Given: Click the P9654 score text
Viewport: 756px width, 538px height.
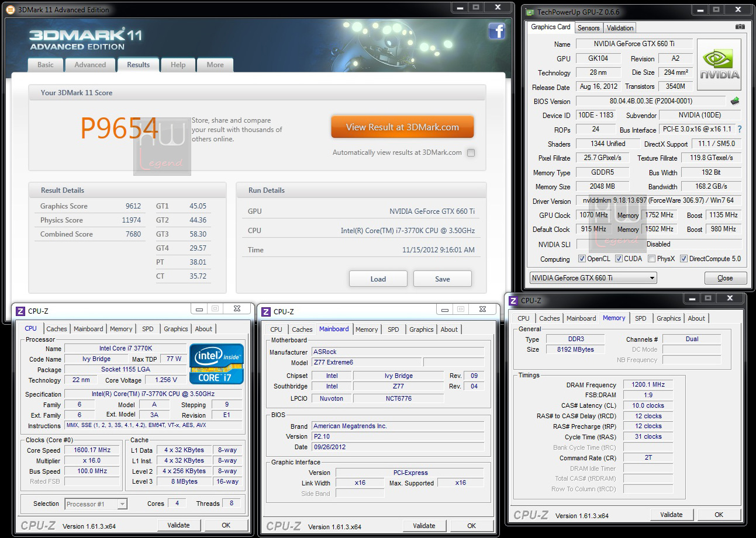Looking at the screenshot, I should coord(119,129).
